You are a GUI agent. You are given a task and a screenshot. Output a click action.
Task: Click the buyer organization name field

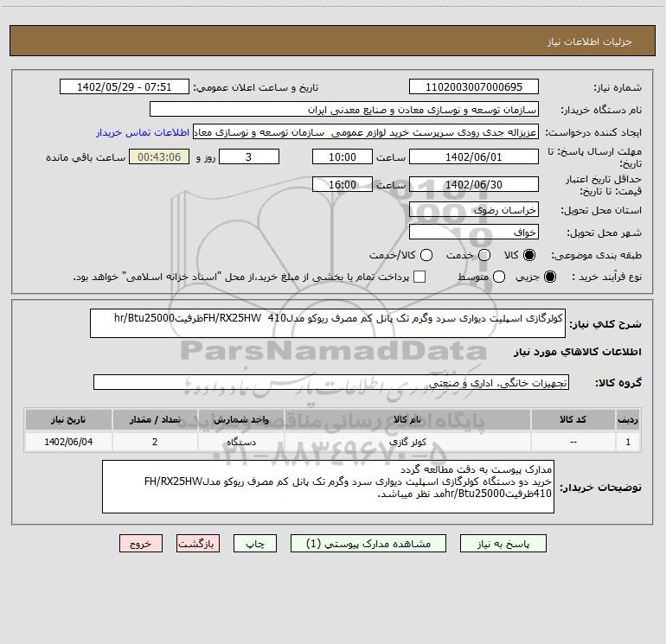[x=344, y=109]
